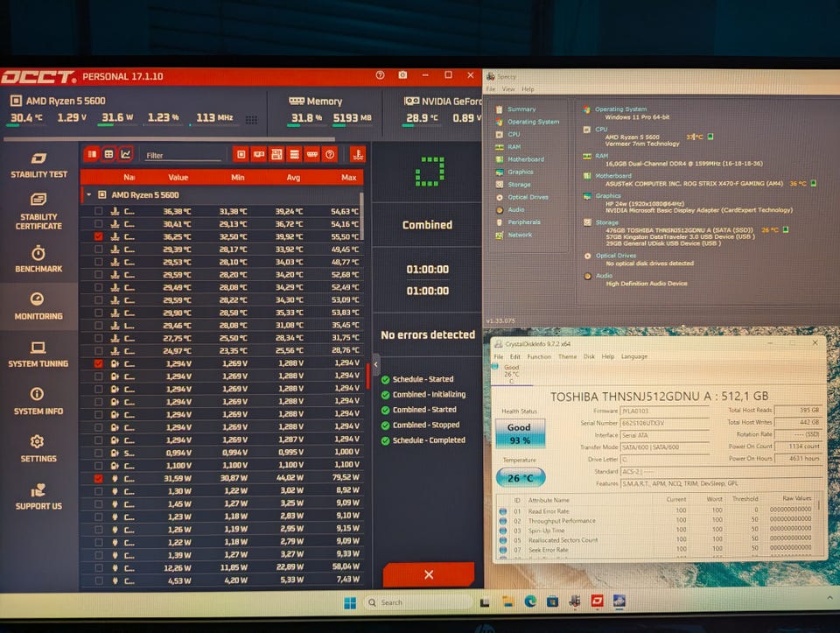The width and height of the screenshot is (840, 633).
Task: Collapse the AMD Ryzen 5 5600 sensor group
Action: [x=89, y=194]
